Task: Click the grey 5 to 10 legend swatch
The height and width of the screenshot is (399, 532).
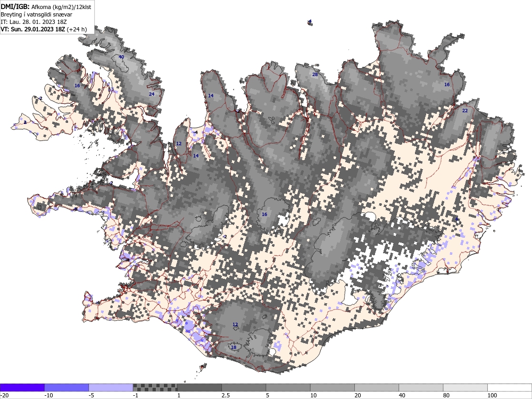Action: pyautogui.click(x=288, y=387)
